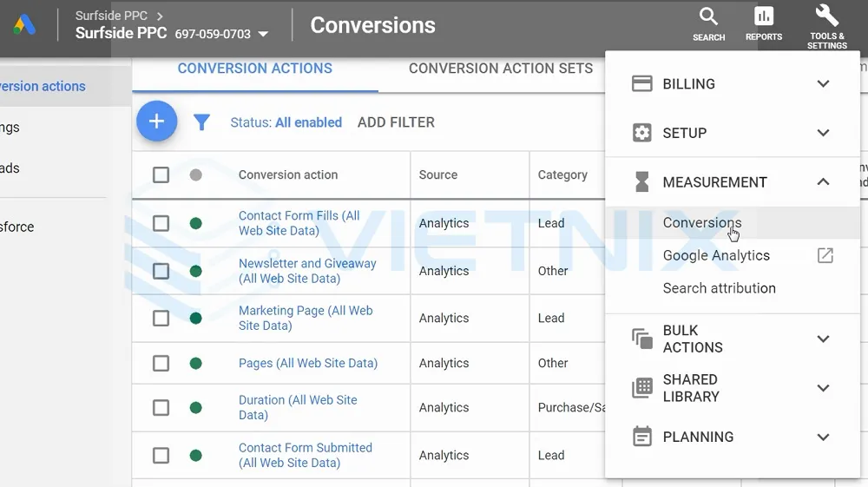The height and width of the screenshot is (487, 868).
Task: Check the Contact Form Submitted row checkbox
Action: (x=161, y=456)
